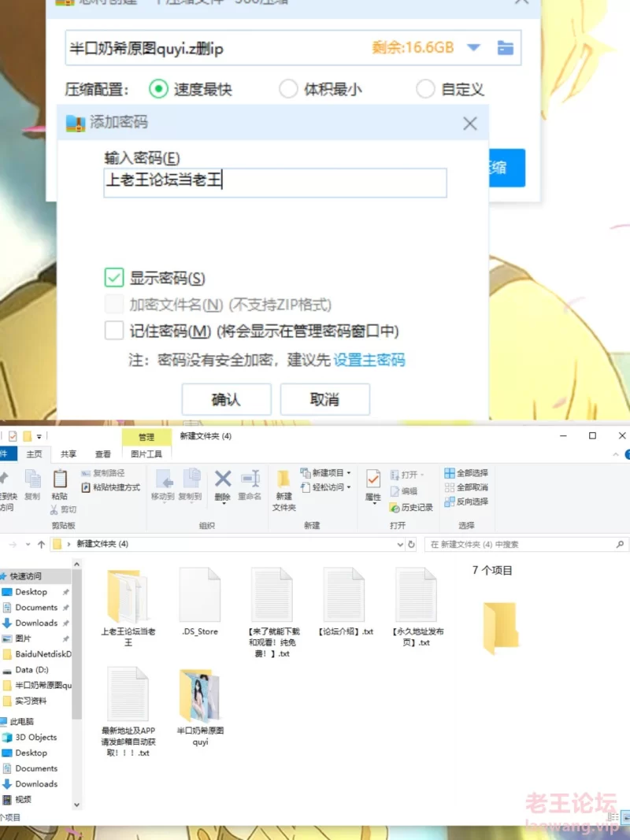Click the 移动到 ribbon icon
Image resolution: width=630 pixels, height=840 pixels.
click(162, 485)
